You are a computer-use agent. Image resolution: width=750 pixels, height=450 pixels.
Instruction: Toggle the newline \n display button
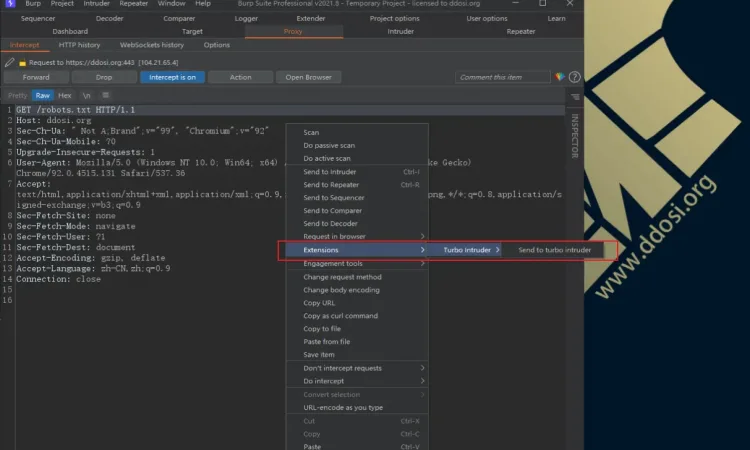86,95
